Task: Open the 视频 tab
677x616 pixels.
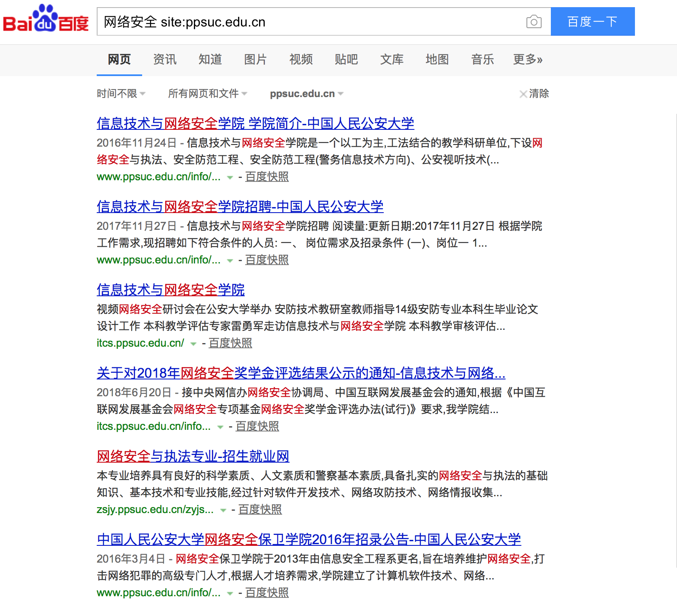Action: [301, 59]
